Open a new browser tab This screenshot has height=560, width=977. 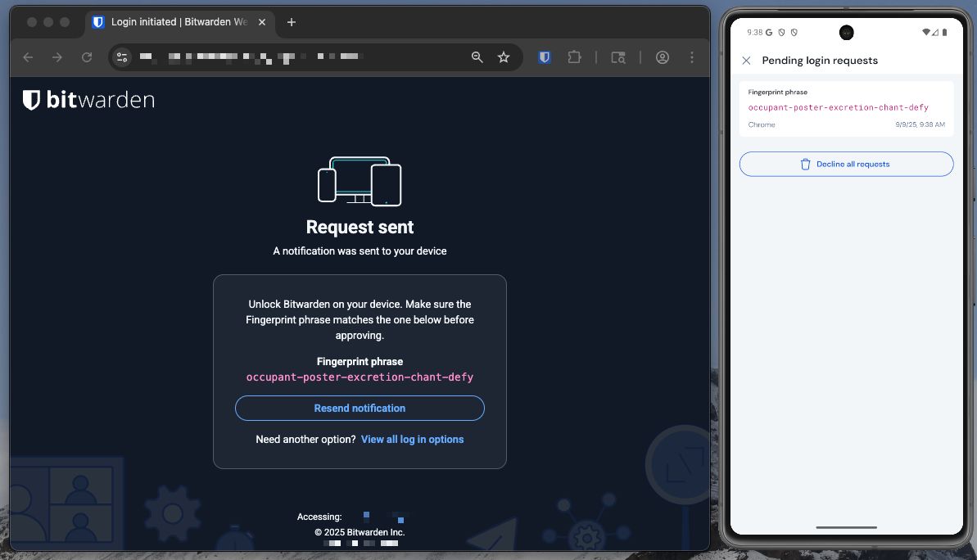(291, 22)
